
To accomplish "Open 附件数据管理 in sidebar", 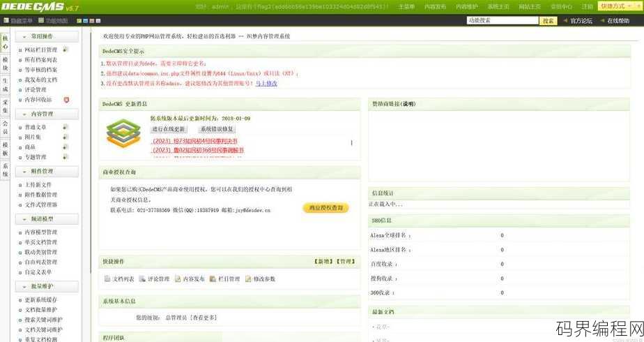I will [40, 195].
